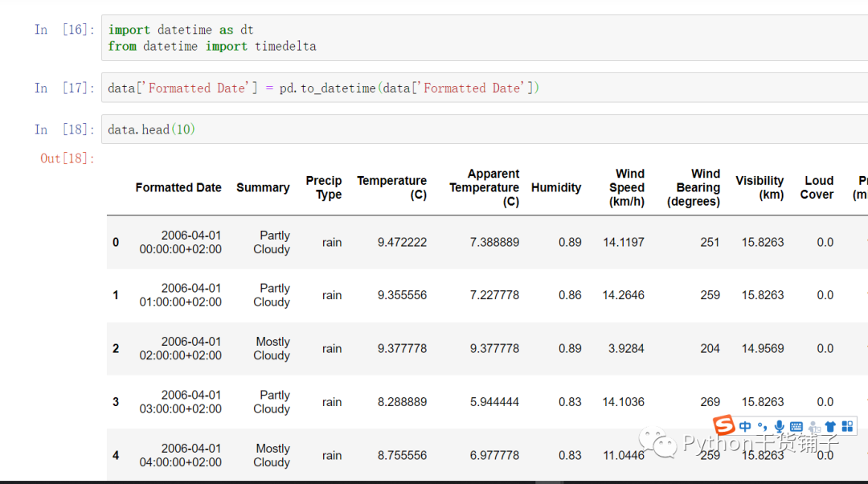Click apparent temperature value 6.977778

(495, 455)
